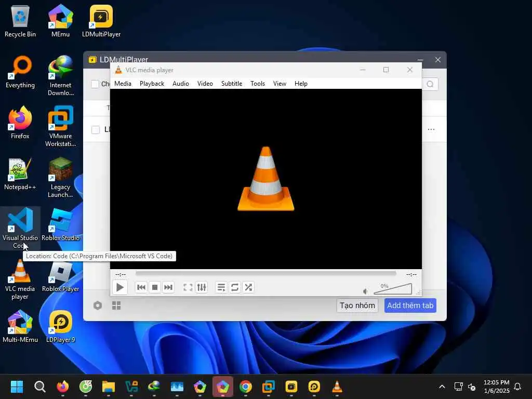The width and height of the screenshot is (532, 399).
Task: Select Roblox Studio desktop shortcut
Action: point(60,224)
